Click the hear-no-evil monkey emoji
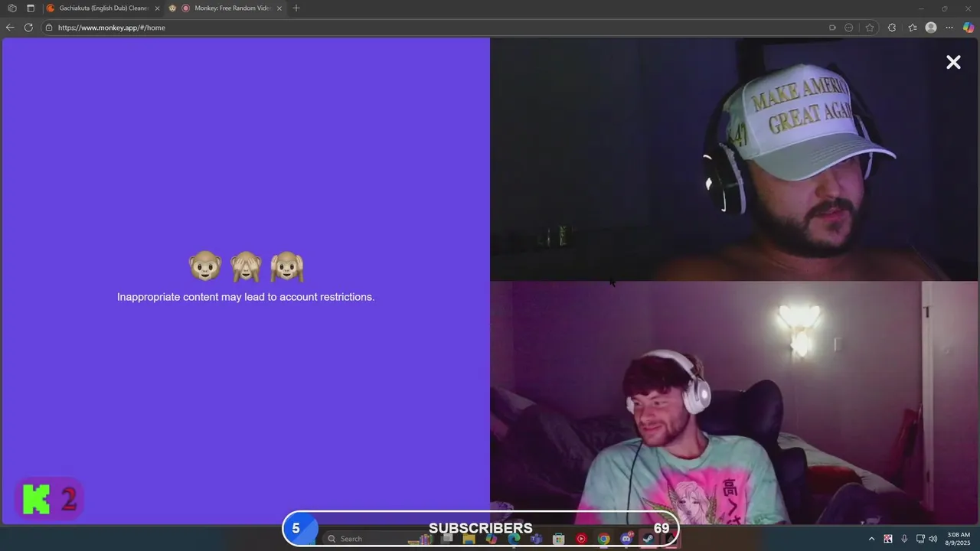Screen dimensions: 980x551 [287, 266]
